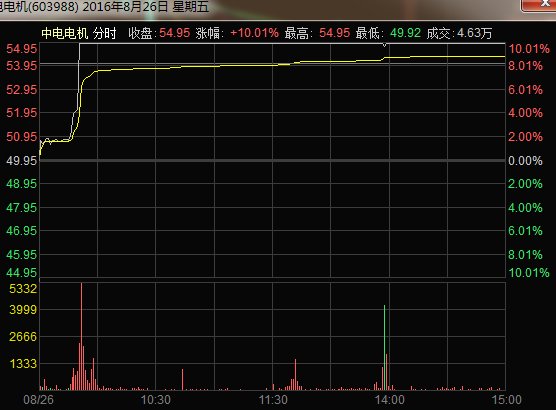Click the 中电电机 stock name label

(65, 33)
